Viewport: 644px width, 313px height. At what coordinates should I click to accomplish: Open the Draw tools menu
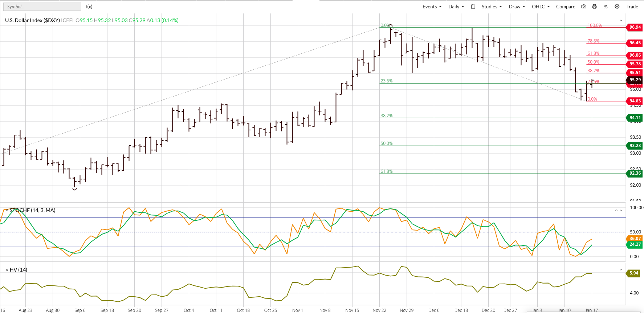[517, 7]
